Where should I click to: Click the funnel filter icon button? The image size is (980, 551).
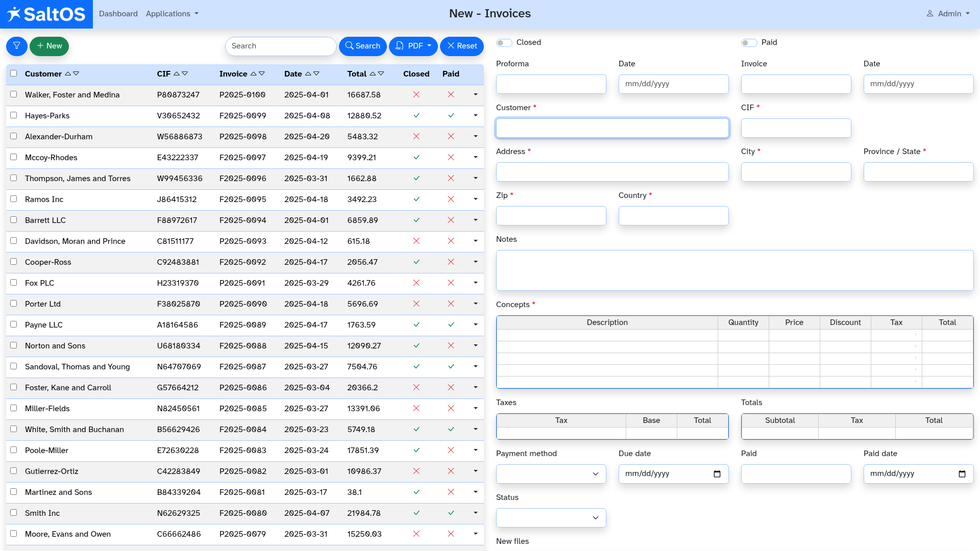17,46
